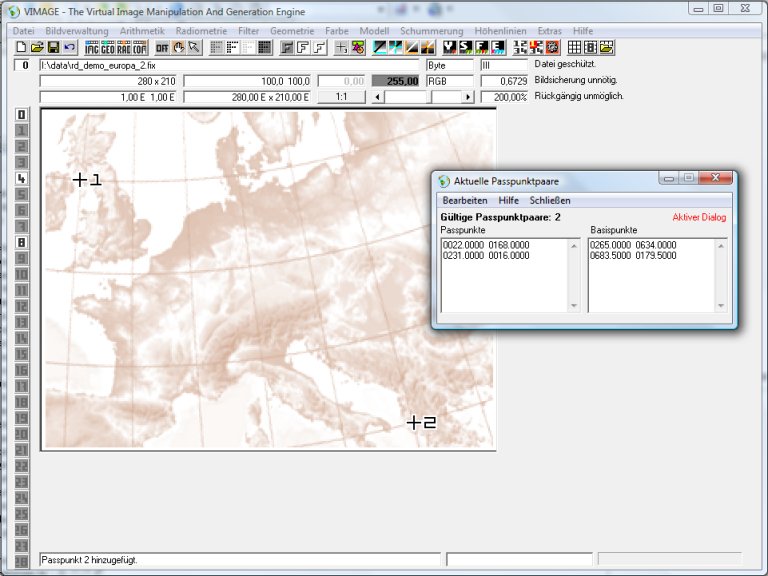
Task: Click the GEO mode toolbar icon
Action: (x=108, y=47)
